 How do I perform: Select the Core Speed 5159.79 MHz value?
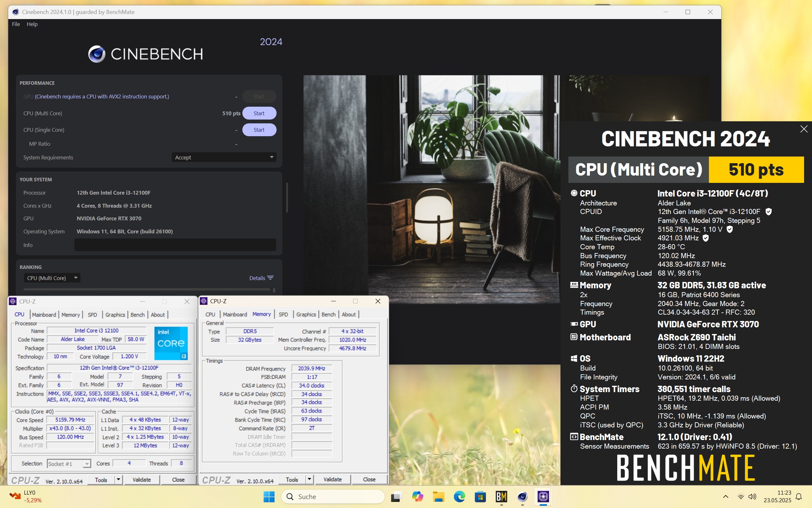(70, 420)
